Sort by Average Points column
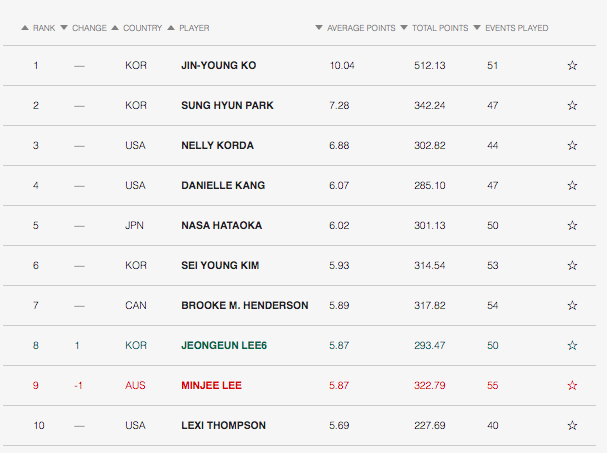Screen dimensions: 607x453 coord(360,28)
